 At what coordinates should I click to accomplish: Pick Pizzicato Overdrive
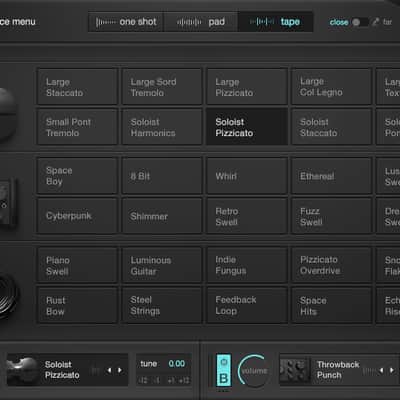click(332, 265)
